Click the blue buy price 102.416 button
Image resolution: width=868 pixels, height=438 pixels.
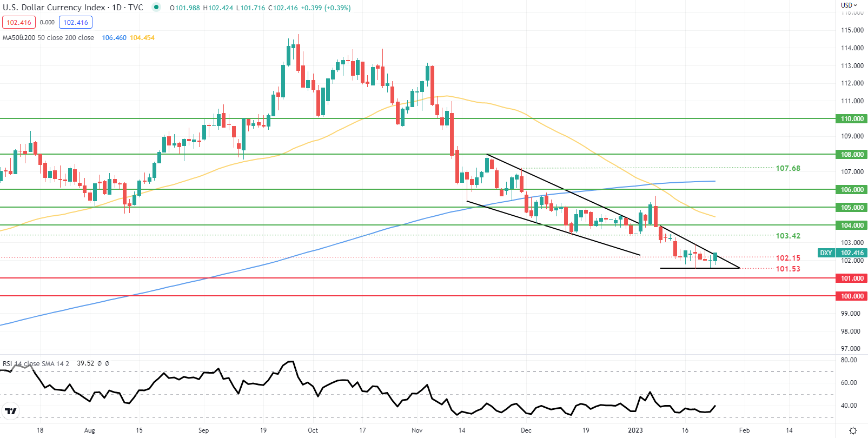[76, 22]
